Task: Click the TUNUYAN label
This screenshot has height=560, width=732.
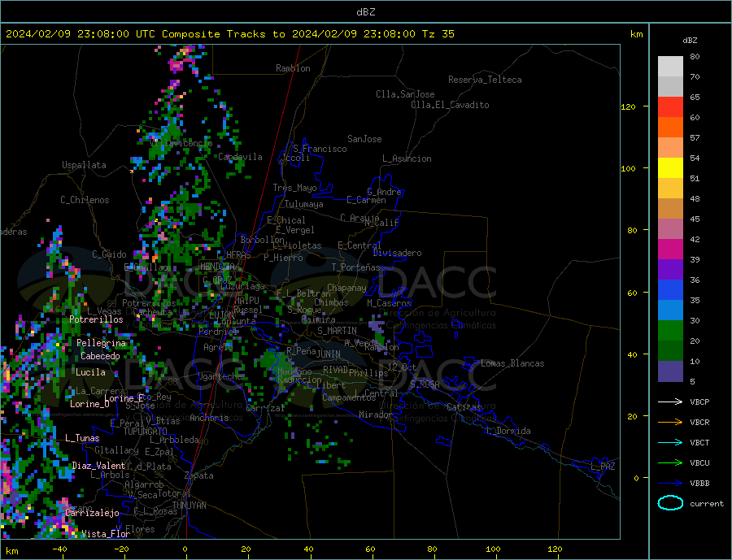Action: click(x=189, y=506)
